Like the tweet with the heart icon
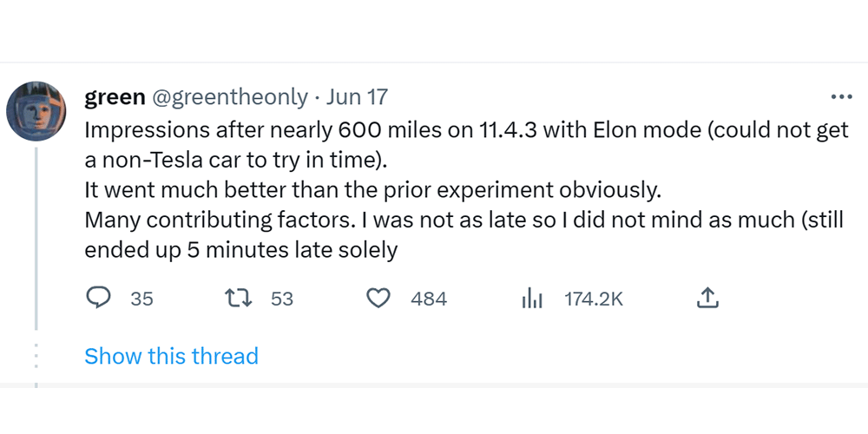Viewport: 868px width, 434px height. pyautogui.click(x=378, y=299)
